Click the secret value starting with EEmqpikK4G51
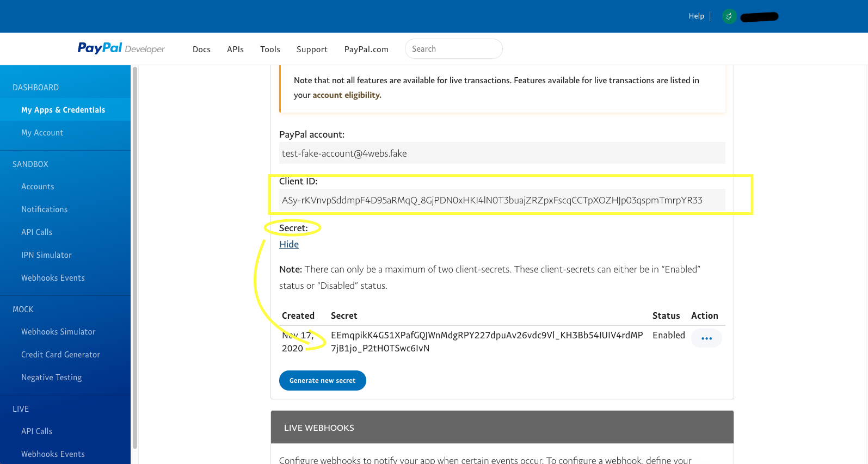The image size is (868, 464). pos(487,342)
